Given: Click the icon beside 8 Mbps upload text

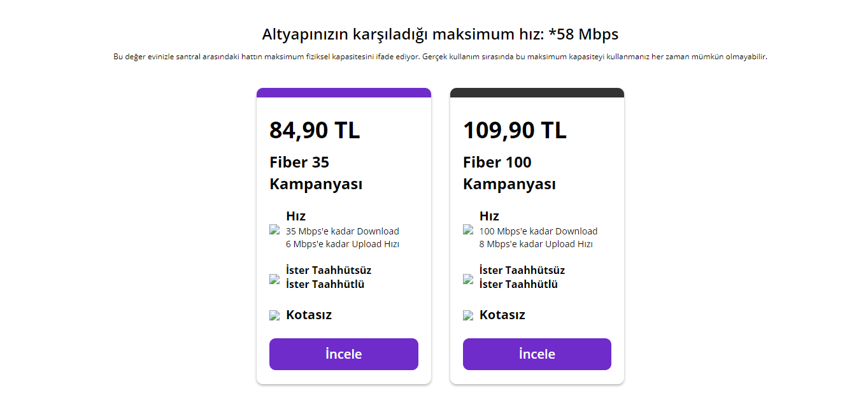Looking at the screenshot, I should (x=467, y=231).
